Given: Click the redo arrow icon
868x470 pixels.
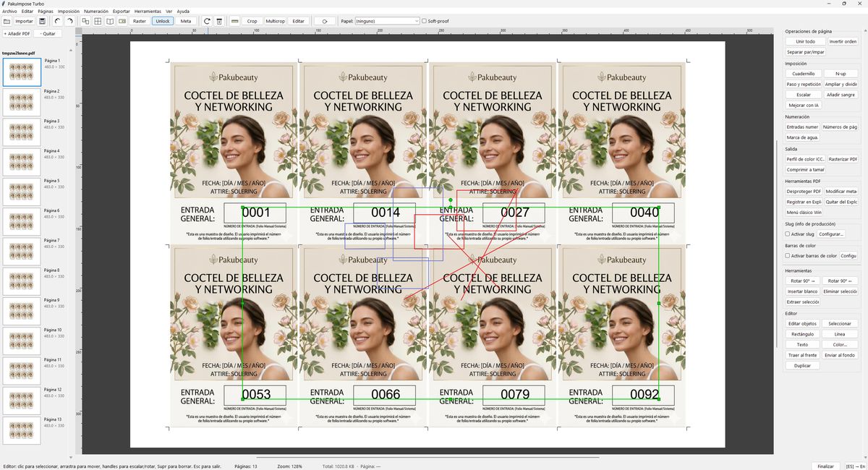Looking at the screenshot, I should (69, 21).
